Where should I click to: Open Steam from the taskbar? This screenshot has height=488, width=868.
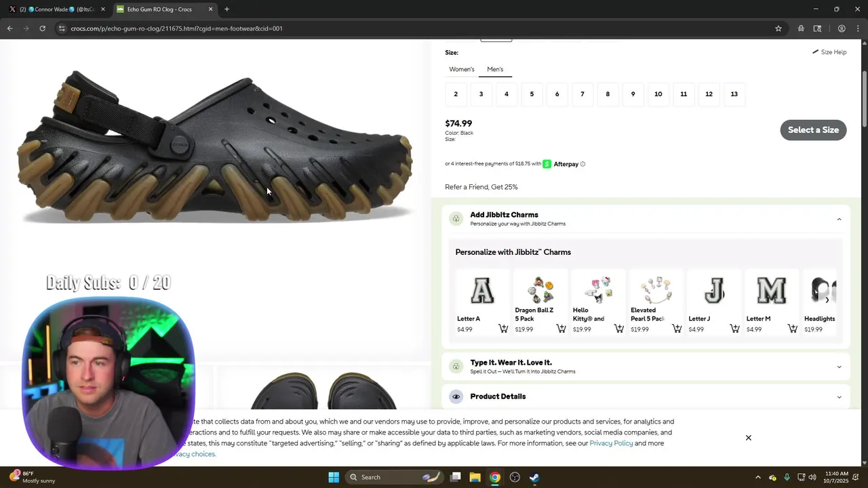(534, 477)
